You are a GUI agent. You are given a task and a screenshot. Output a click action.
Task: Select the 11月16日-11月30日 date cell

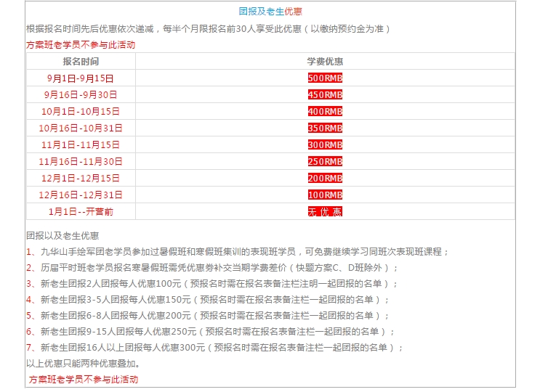81,162
